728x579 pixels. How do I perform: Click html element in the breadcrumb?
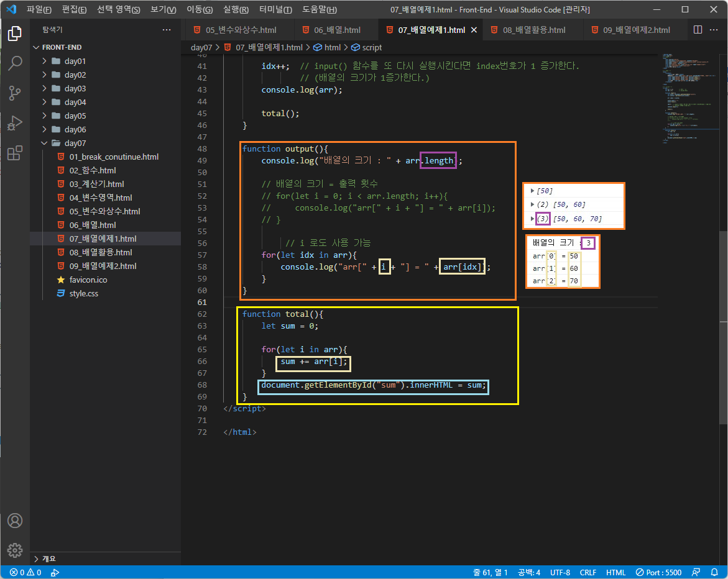point(328,48)
